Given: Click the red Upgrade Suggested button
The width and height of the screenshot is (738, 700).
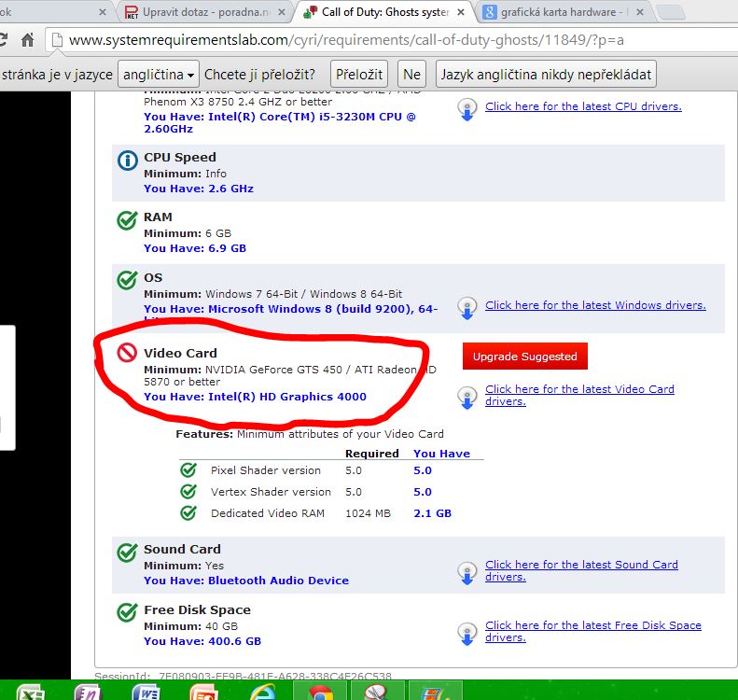Looking at the screenshot, I should pyautogui.click(x=524, y=357).
